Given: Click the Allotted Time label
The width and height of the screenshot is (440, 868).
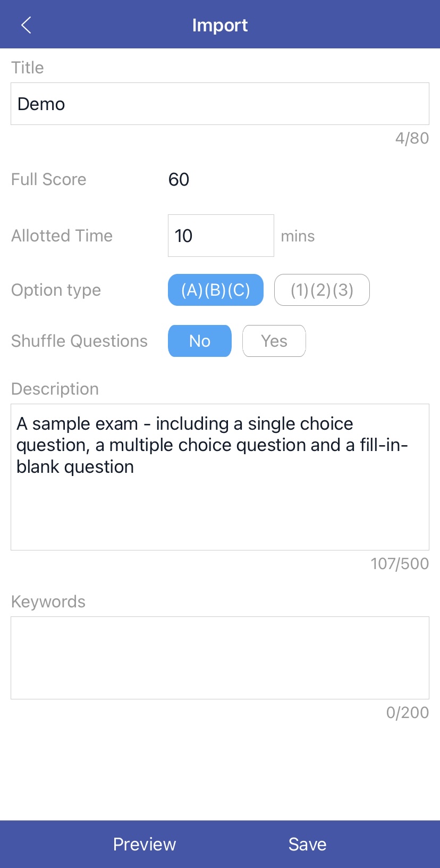Looking at the screenshot, I should [x=62, y=236].
